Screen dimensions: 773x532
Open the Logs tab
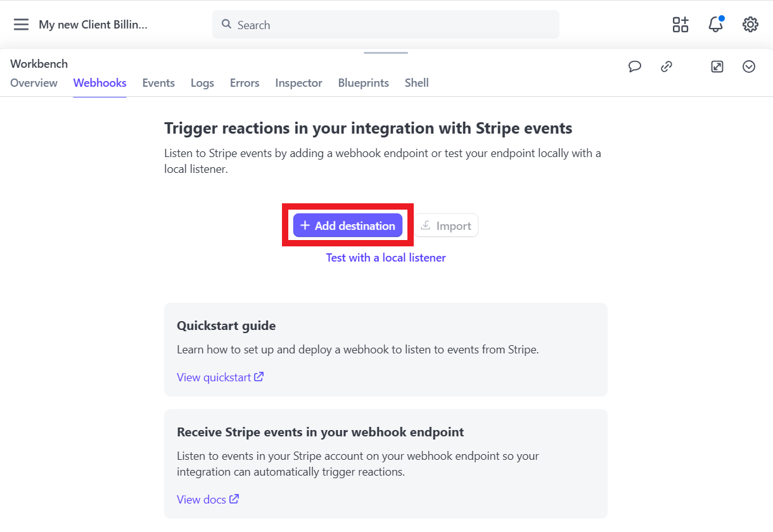(x=202, y=83)
